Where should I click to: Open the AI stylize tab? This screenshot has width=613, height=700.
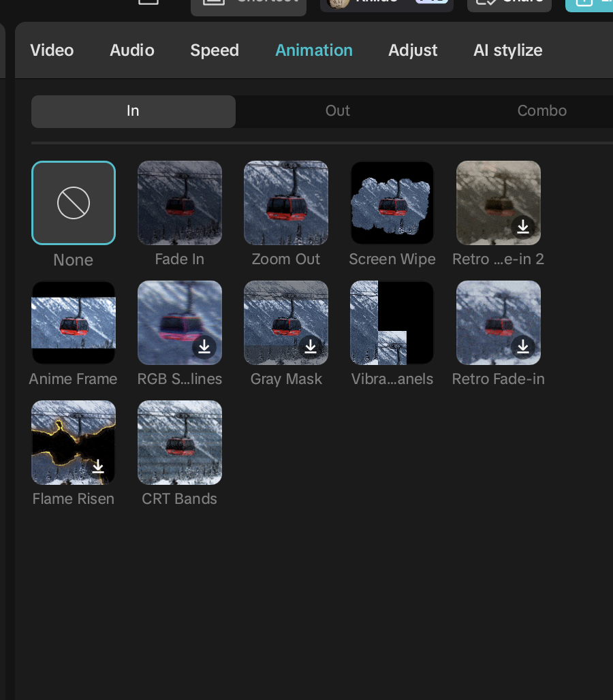508,50
